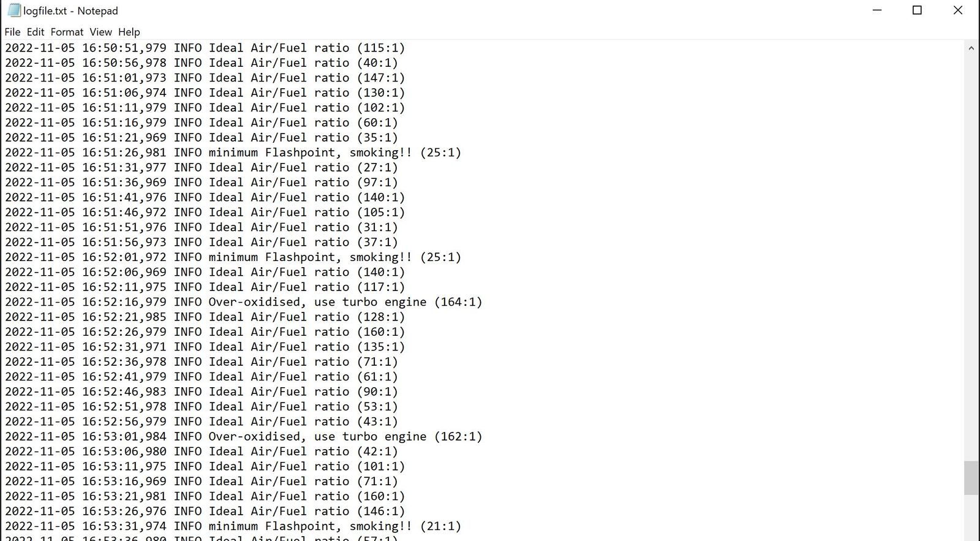Open the View menu
Image resolution: width=980 pixels, height=541 pixels.
point(100,32)
